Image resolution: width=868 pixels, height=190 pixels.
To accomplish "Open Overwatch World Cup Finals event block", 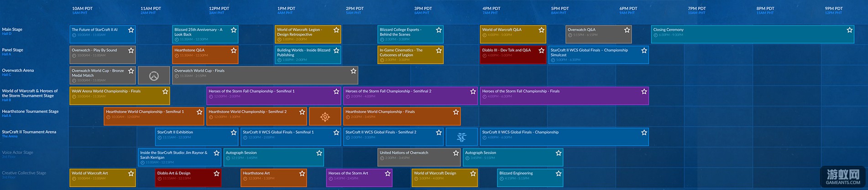I will [265, 76].
